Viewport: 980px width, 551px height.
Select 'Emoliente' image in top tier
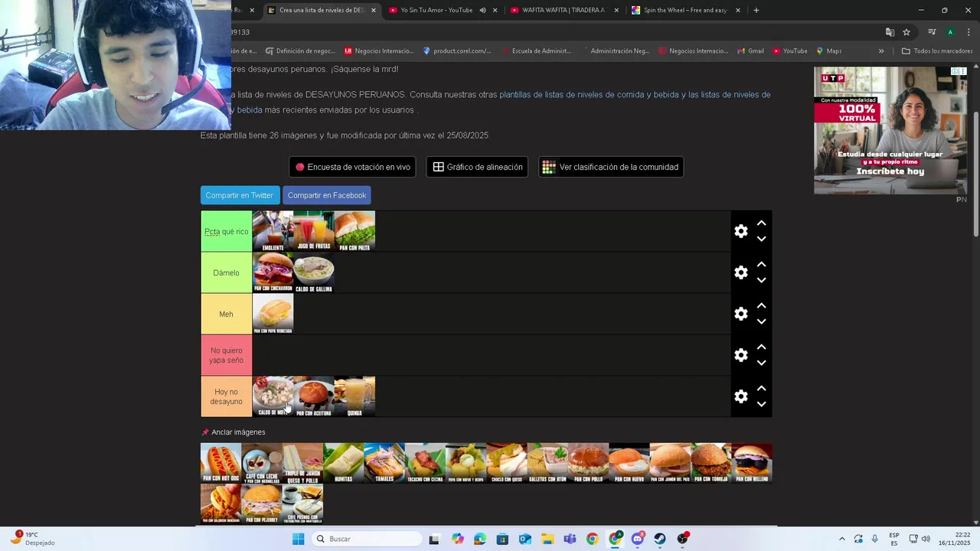(x=273, y=231)
